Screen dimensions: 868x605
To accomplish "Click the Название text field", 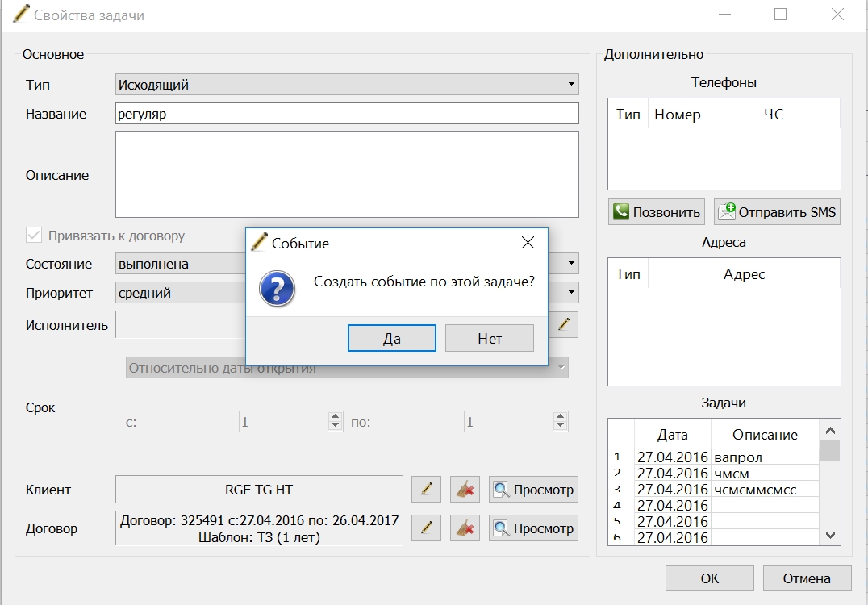I will pyautogui.click(x=347, y=114).
